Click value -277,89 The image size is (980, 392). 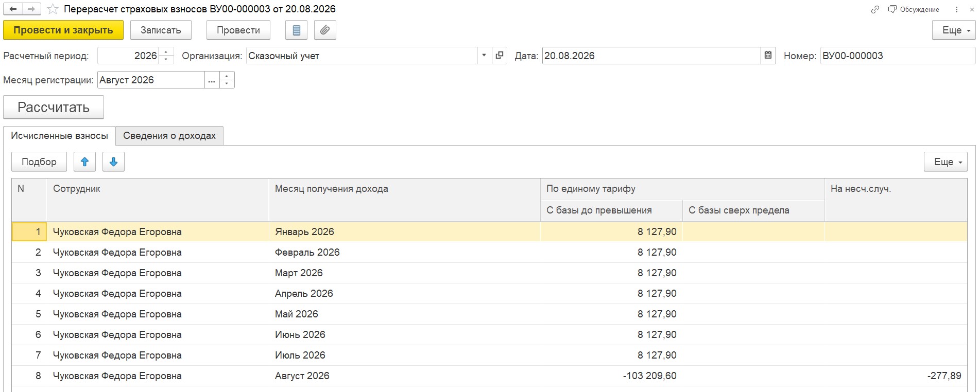(896, 376)
